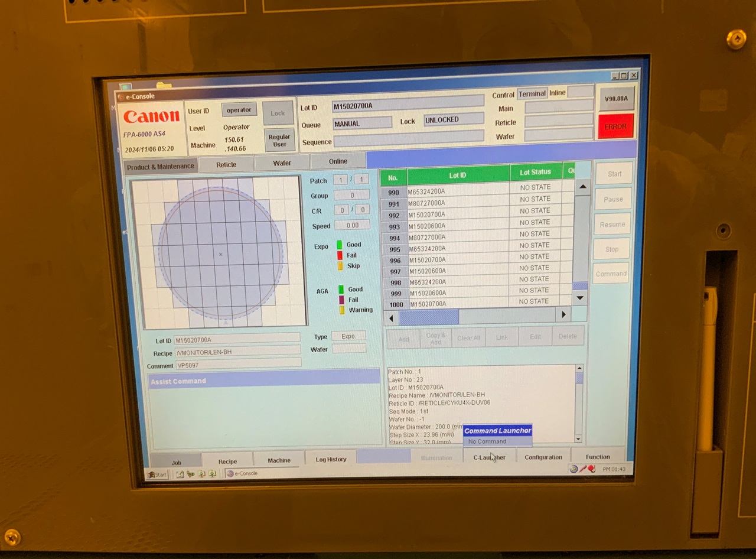Click the Start button on right panel
756x559 pixels.
pyautogui.click(x=614, y=174)
